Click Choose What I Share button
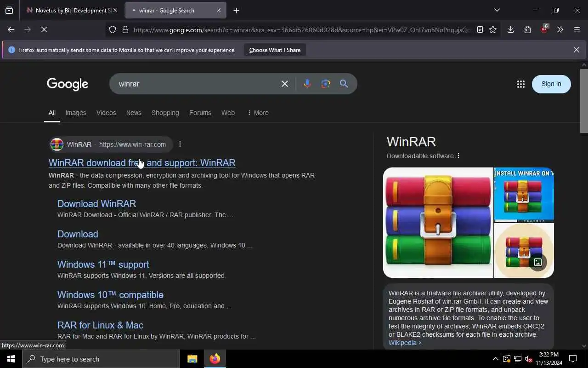This screenshot has height=368, width=588. point(275,50)
